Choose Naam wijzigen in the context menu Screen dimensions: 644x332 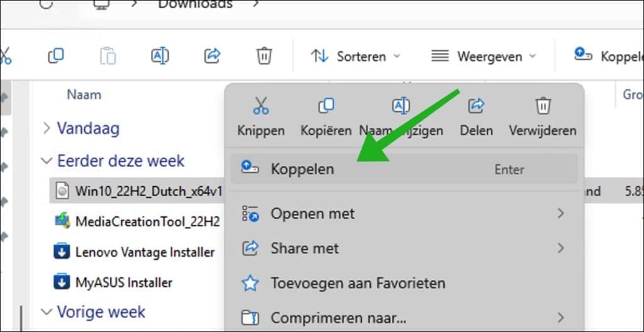[401, 117]
